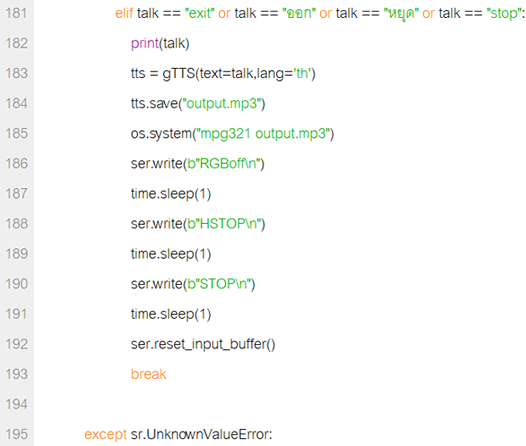The width and height of the screenshot is (526, 446).
Task: Click the 'th' language string
Action: 303,73
